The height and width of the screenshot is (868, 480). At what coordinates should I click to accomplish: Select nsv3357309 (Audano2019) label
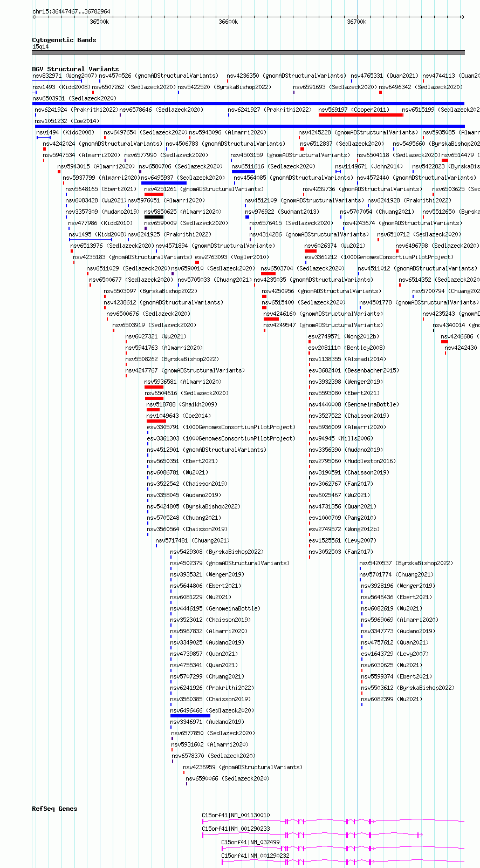click(102, 212)
